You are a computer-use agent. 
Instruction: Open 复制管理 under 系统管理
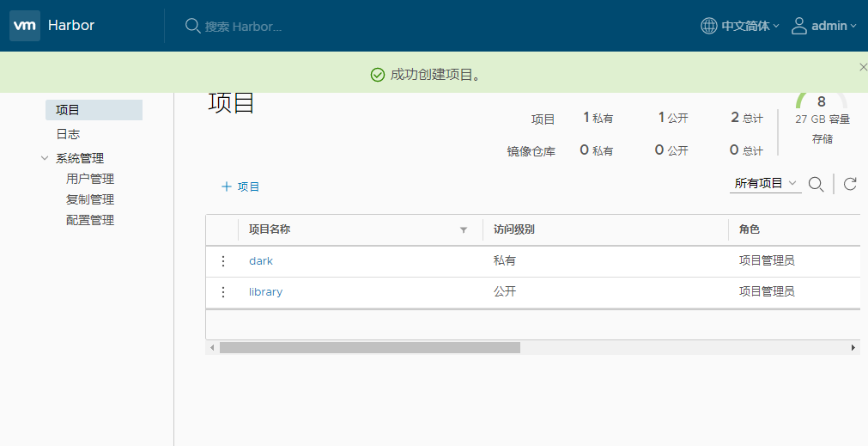coord(89,199)
